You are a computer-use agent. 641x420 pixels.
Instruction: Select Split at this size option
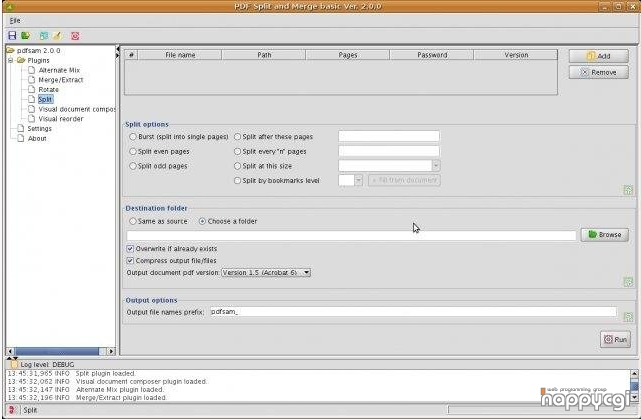tap(237, 166)
